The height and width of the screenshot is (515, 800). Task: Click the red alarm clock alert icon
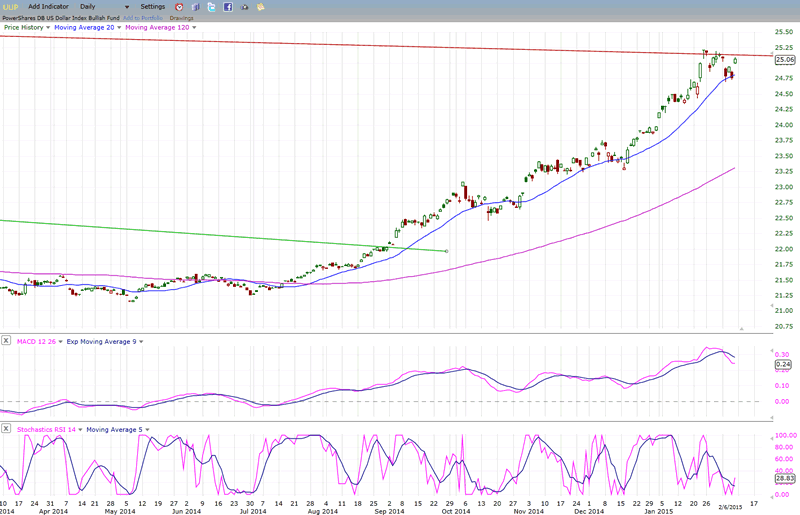coord(179,7)
